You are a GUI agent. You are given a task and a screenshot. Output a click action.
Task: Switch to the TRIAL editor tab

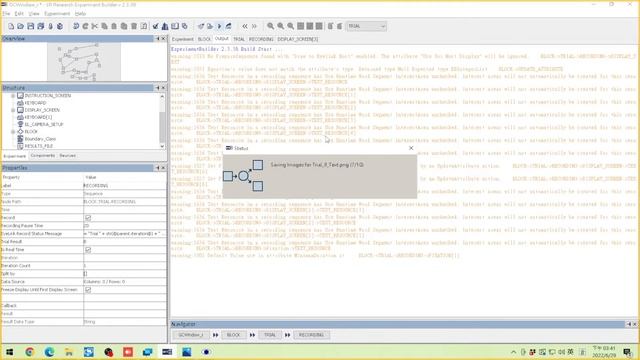tap(239, 39)
